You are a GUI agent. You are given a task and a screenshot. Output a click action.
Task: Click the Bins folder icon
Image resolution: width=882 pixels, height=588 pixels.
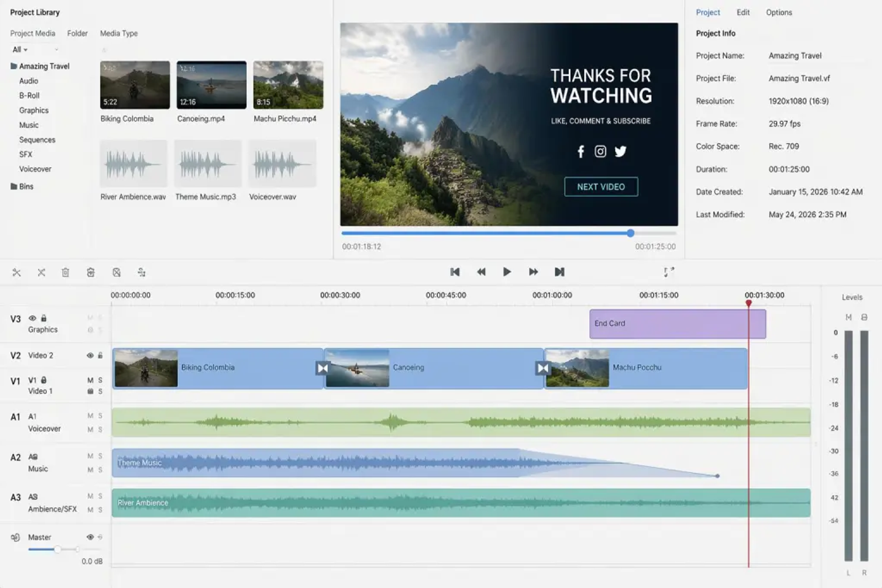[x=14, y=186]
